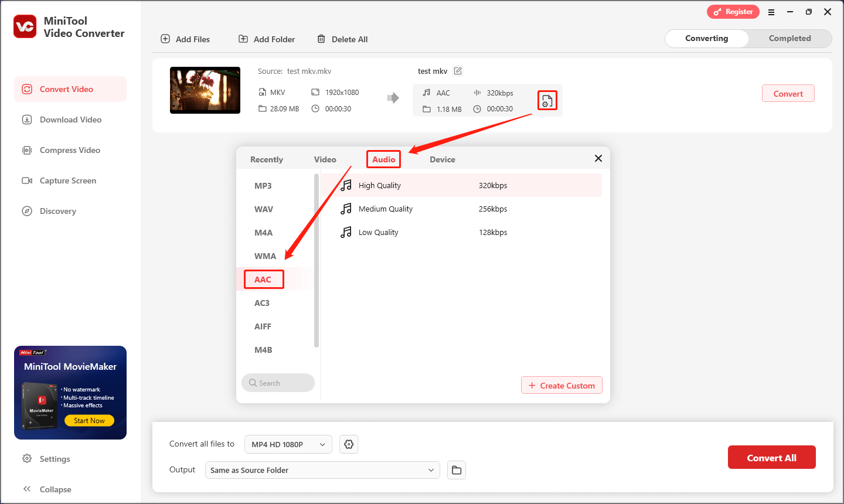The image size is (844, 504).
Task: Select Medium Quality 256kbps preset
Action: [461, 209]
